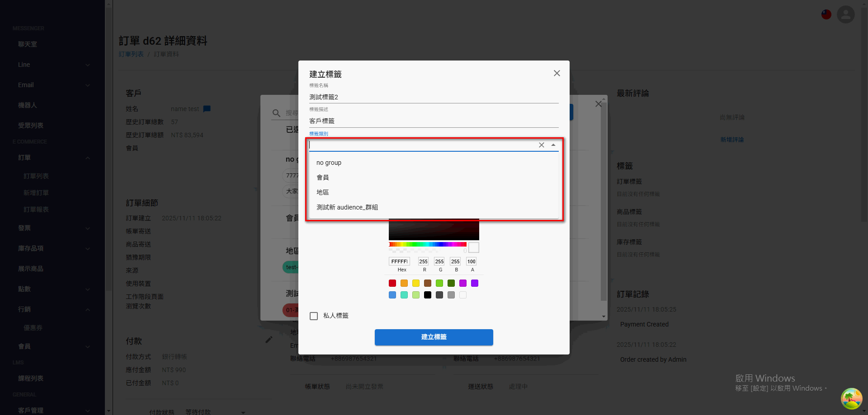The image size is (868, 415).
Task: Pick the 測試新 audience_群組 option
Action: (x=434, y=207)
